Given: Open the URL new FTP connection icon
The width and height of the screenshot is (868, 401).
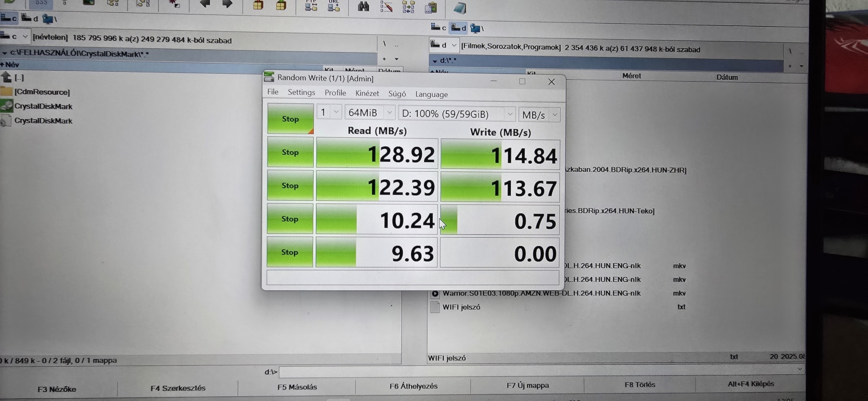Looking at the screenshot, I should coord(334,6).
